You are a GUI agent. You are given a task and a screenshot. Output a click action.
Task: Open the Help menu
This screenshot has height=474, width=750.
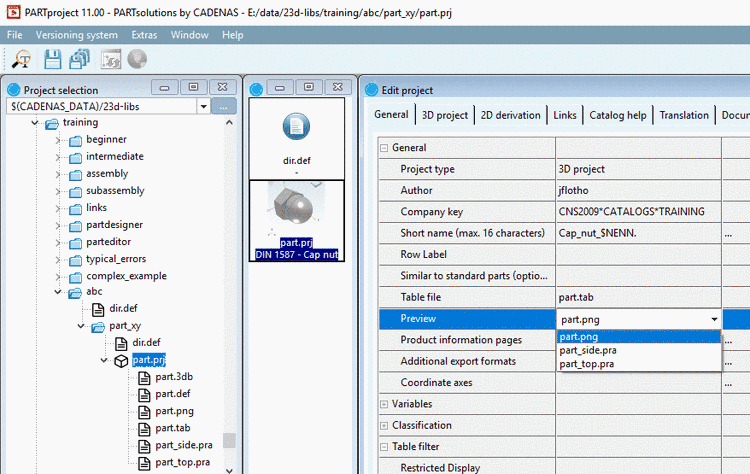(x=232, y=35)
